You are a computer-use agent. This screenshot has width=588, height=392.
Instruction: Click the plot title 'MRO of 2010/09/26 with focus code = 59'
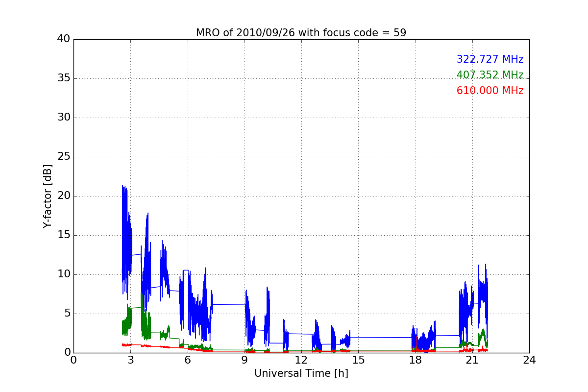tap(301, 33)
